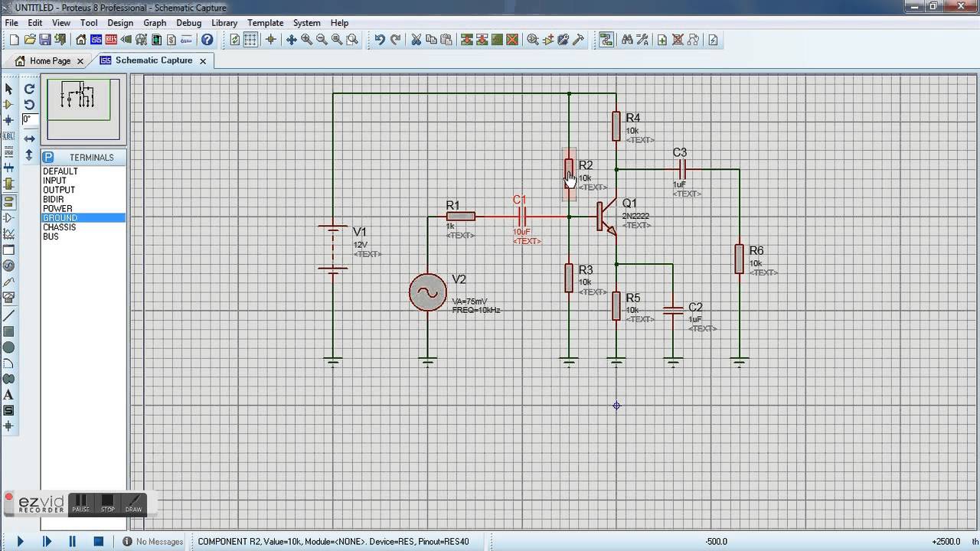Click the pan/center view icon
Image resolution: width=980 pixels, height=551 pixels.
pos(291,40)
